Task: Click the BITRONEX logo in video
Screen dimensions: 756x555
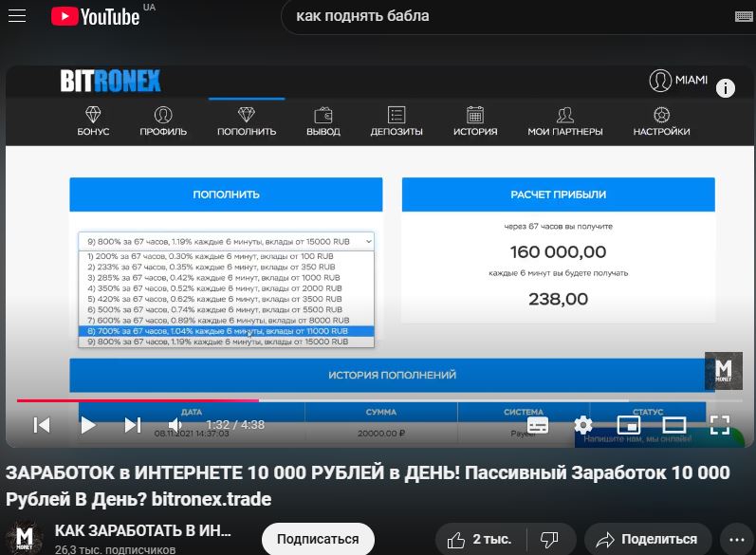Action: coord(110,81)
